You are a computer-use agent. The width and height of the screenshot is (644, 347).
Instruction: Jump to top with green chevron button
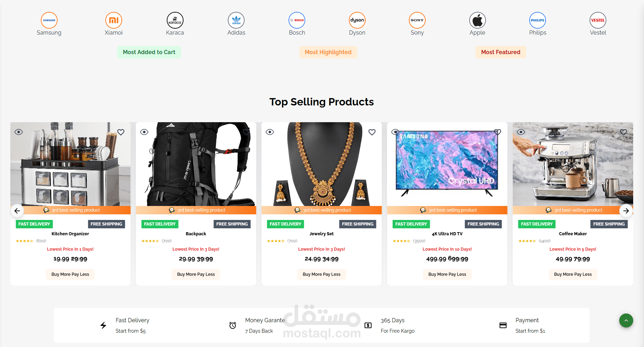click(626, 320)
